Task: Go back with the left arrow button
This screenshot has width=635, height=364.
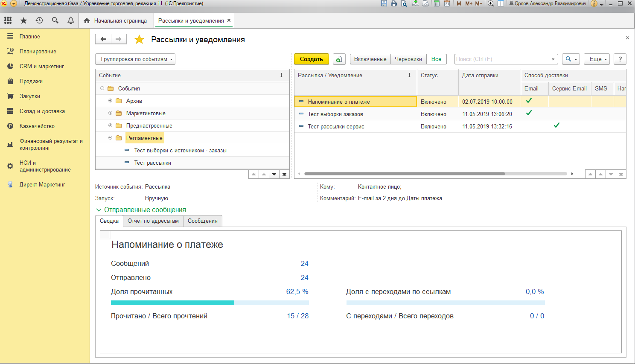Action: tap(103, 39)
